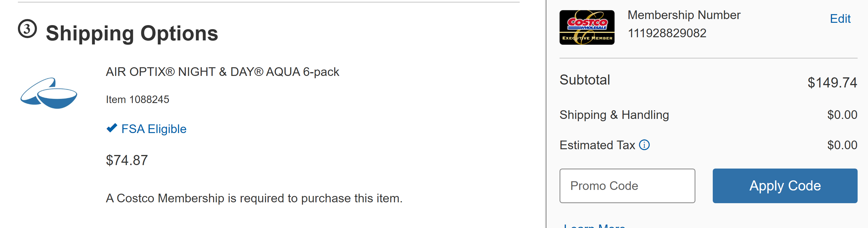The width and height of the screenshot is (868, 228).
Task: Click the membership number 111928829082
Action: click(667, 33)
